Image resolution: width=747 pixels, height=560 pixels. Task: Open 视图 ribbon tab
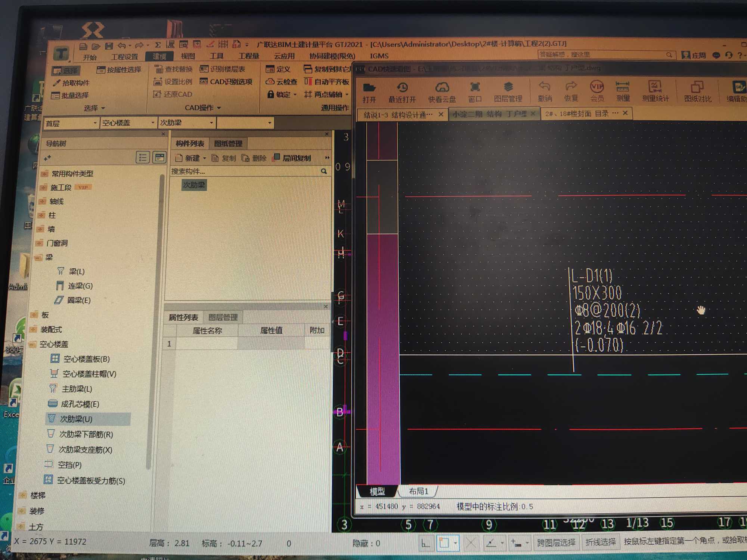coord(188,56)
